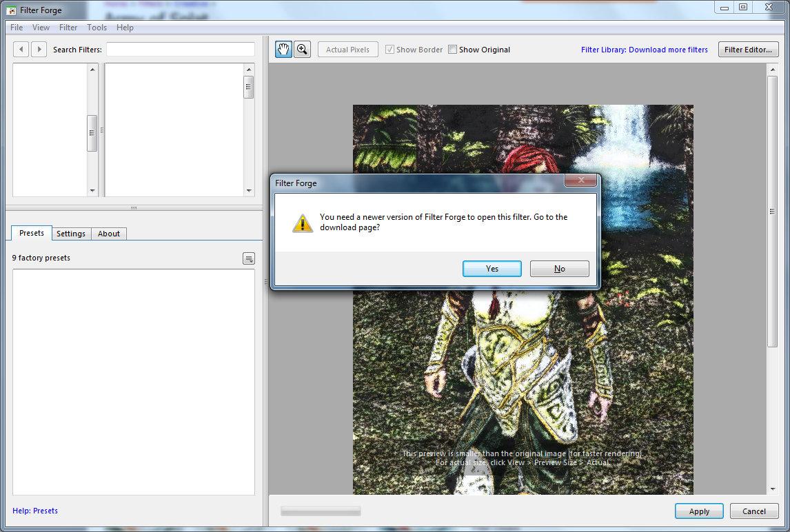This screenshot has width=790, height=532.
Task: Enable the Show Original checkbox
Action: [x=452, y=50]
